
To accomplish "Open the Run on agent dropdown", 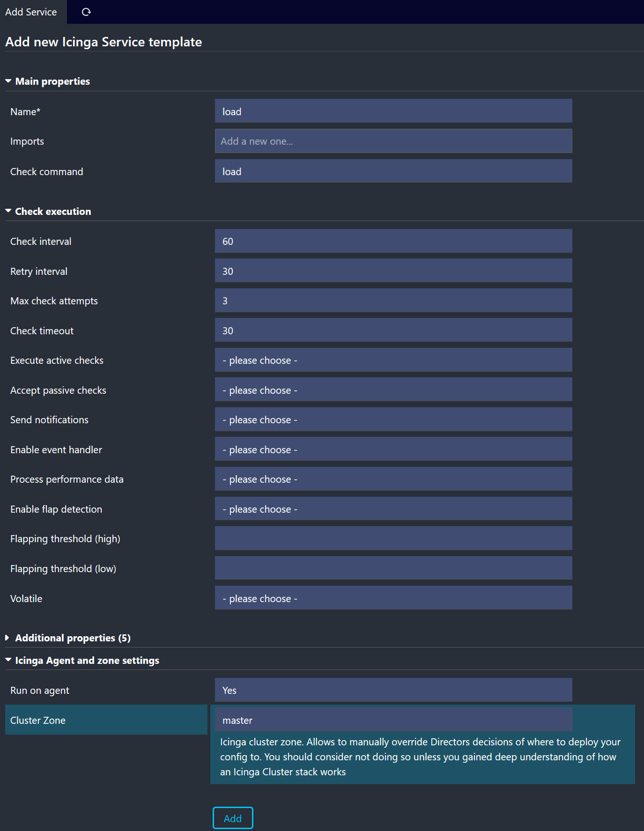I will click(x=393, y=690).
